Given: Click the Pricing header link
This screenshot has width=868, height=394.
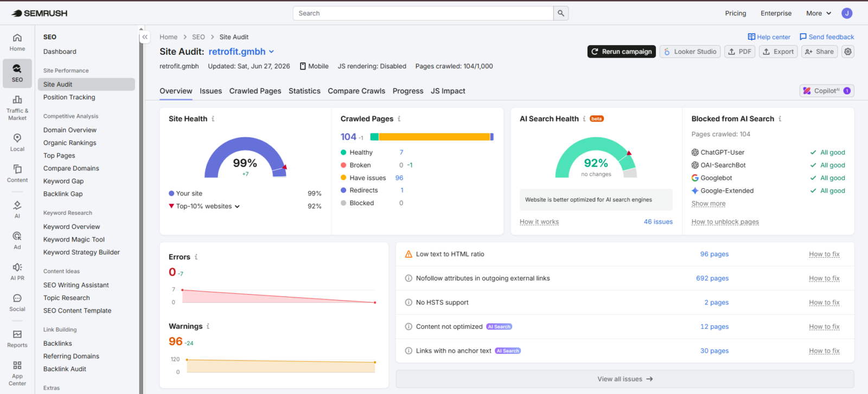Looking at the screenshot, I should pos(736,13).
